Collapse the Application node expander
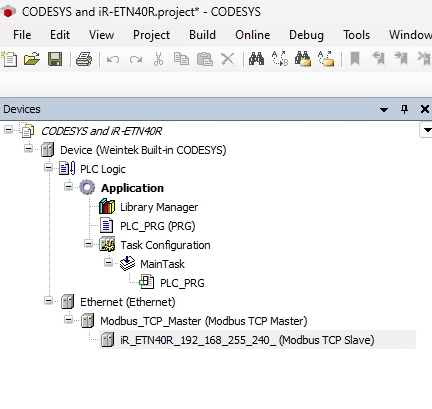 pyautogui.click(x=68, y=186)
